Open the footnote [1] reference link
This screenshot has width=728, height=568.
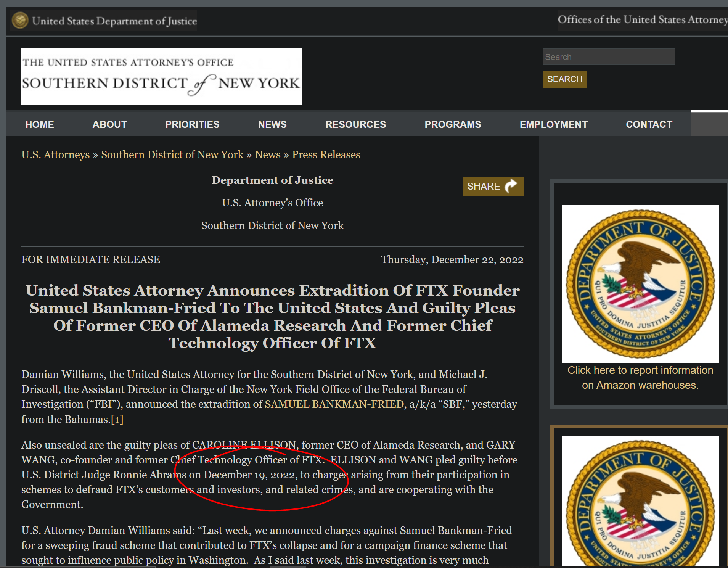point(117,419)
